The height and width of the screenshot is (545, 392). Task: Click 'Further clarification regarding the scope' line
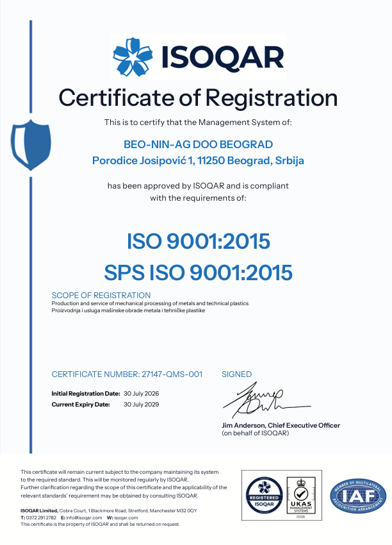tap(124, 488)
